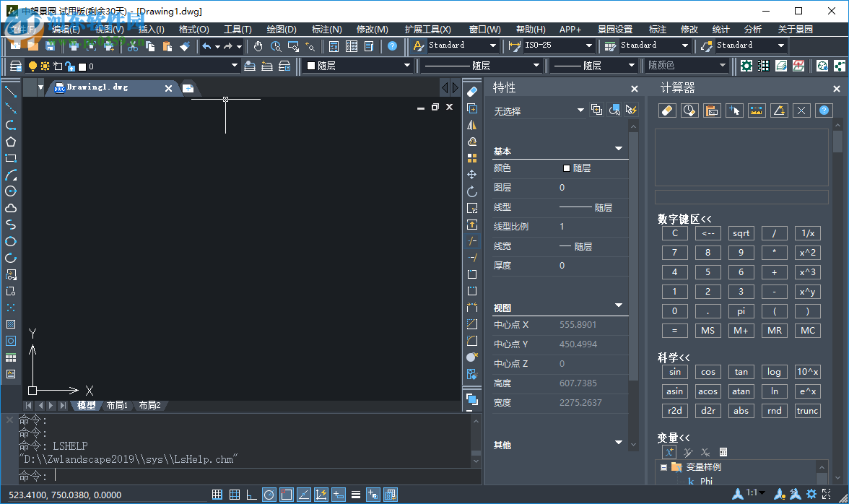
Task: Open the 随颜色 color dropdown
Action: pos(723,66)
